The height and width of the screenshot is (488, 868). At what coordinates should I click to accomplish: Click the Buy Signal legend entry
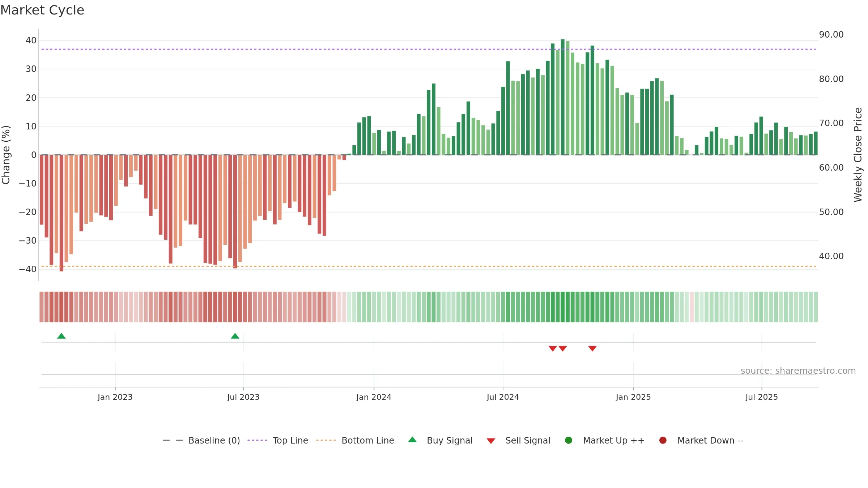tap(440, 440)
